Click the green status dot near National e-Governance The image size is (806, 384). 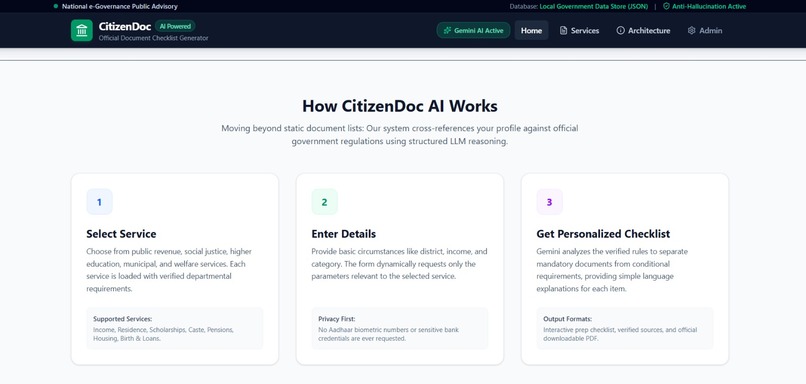click(56, 6)
